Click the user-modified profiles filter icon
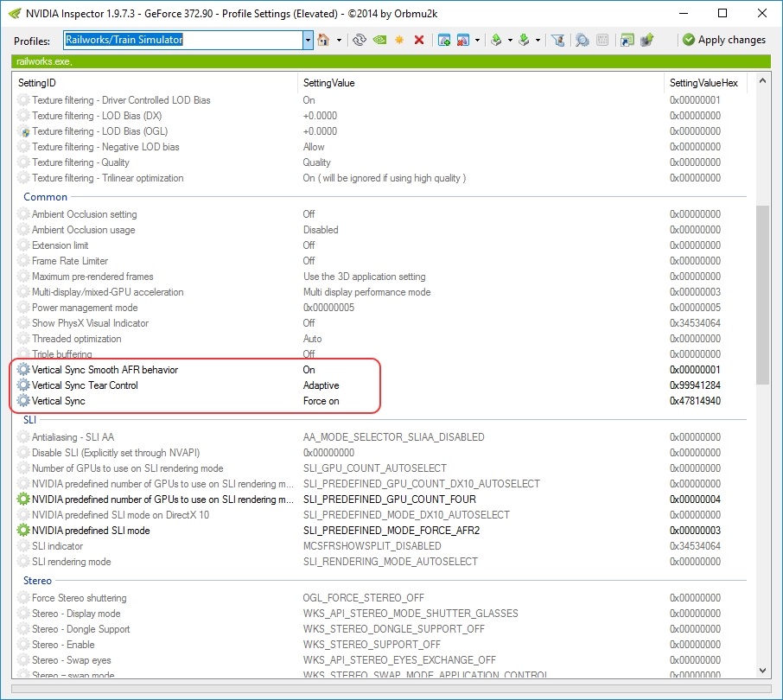This screenshot has width=783, height=700. (557, 40)
